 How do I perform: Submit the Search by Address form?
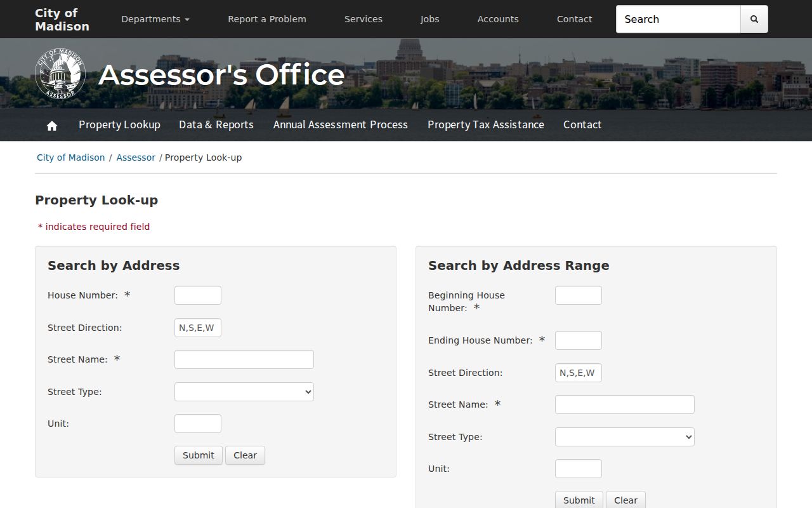click(x=199, y=455)
